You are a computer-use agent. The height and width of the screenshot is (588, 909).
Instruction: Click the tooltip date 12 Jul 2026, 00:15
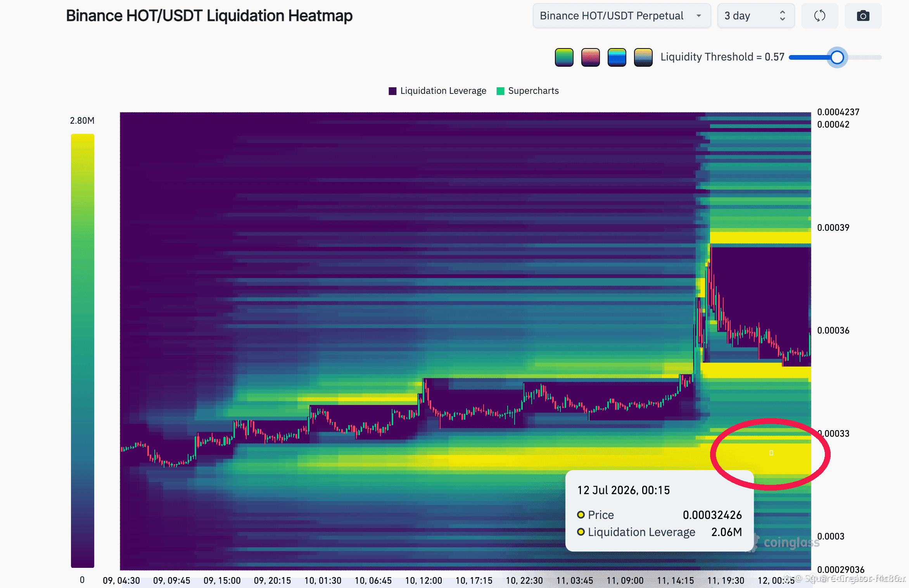click(x=624, y=490)
